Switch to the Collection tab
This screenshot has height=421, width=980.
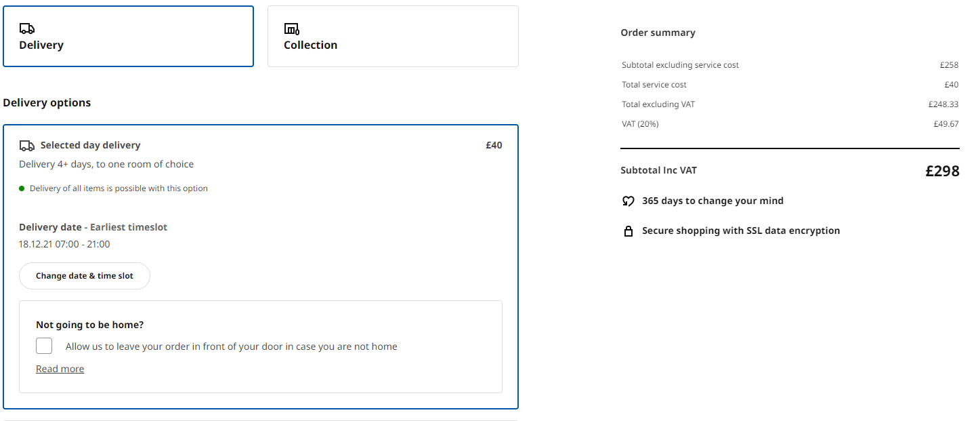point(393,36)
